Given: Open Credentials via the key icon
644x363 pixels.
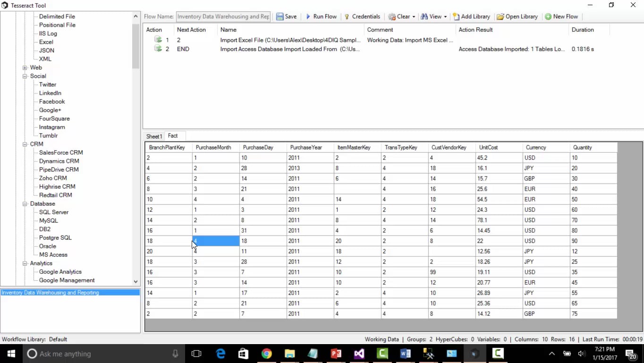Looking at the screenshot, I should pos(347,17).
